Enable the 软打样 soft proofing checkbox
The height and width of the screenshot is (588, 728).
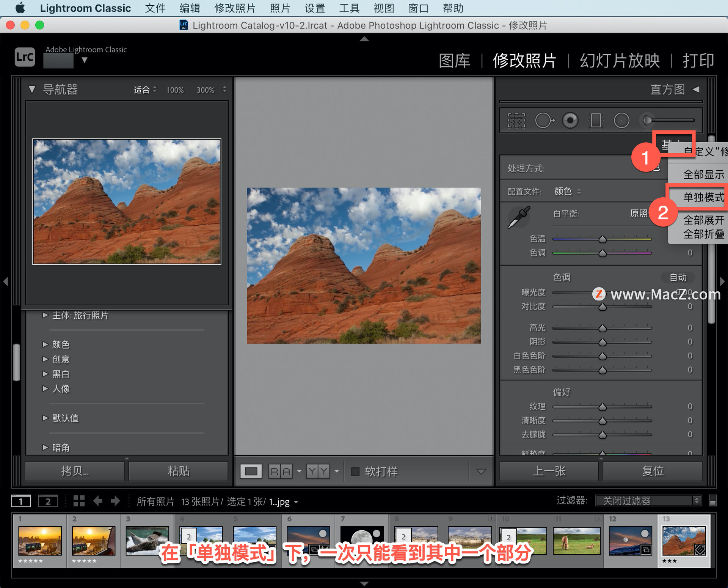pyautogui.click(x=355, y=472)
